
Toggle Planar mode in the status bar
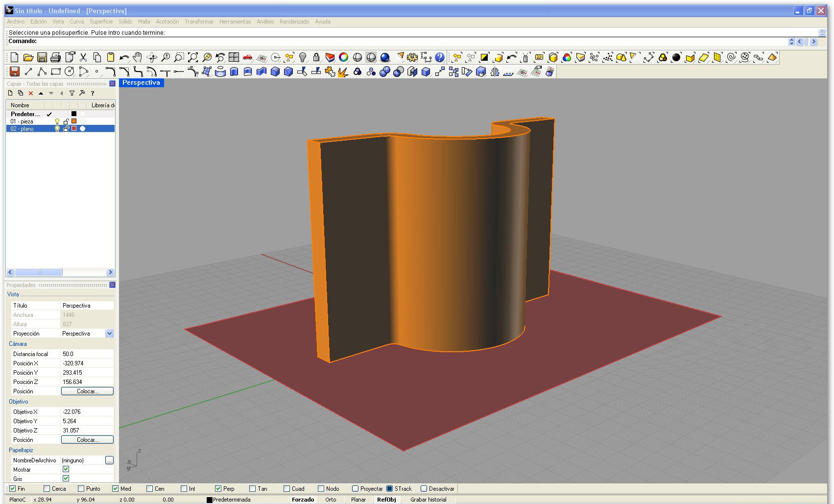point(358,500)
